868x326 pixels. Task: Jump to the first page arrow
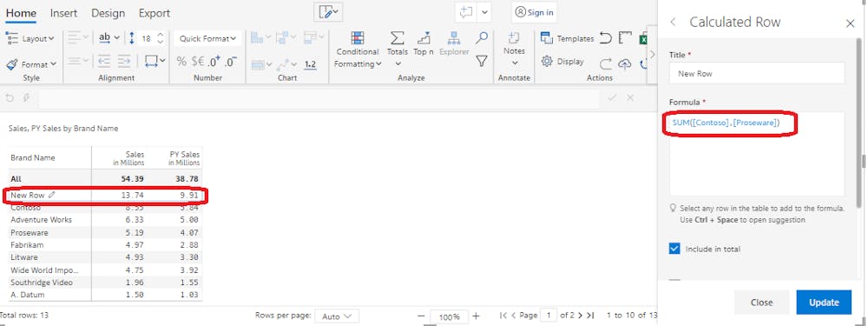[503, 316]
